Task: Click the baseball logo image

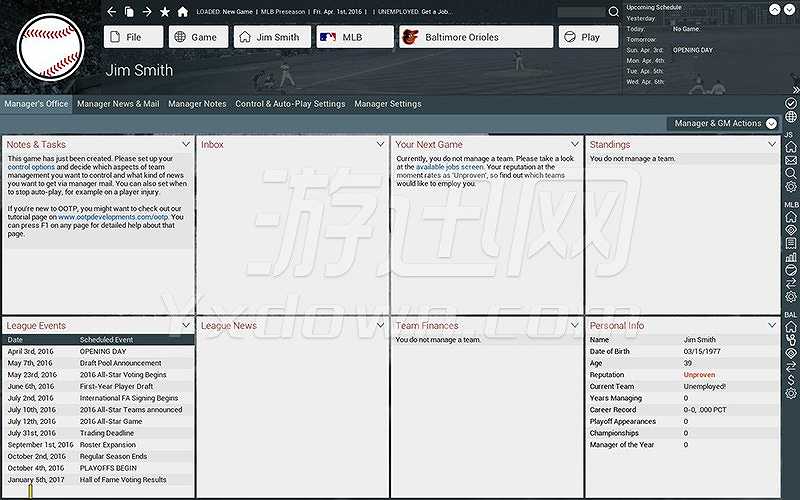Action: tap(50, 47)
